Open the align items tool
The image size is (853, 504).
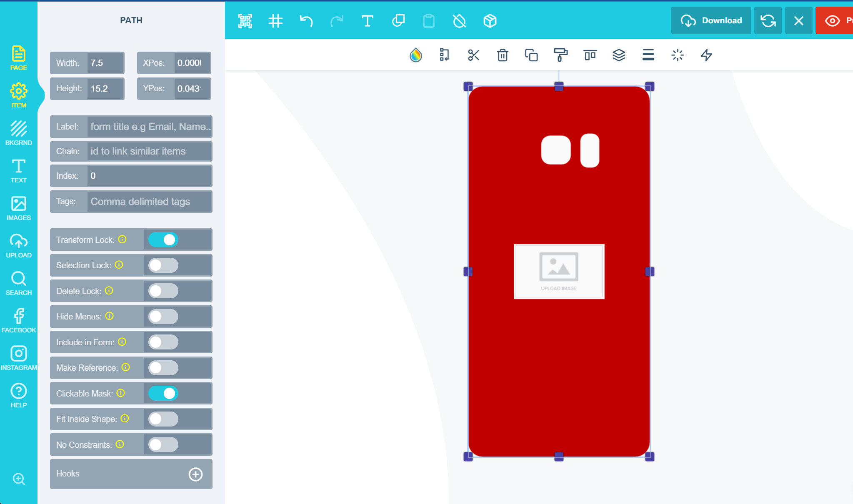click(x=590, y=55)
